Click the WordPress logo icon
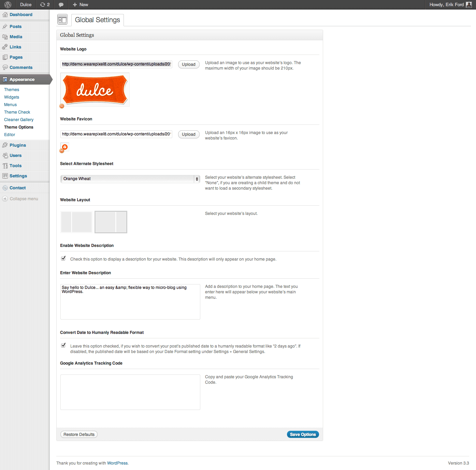The height and width of the screenshot is (470, 476). pos(8,5)
